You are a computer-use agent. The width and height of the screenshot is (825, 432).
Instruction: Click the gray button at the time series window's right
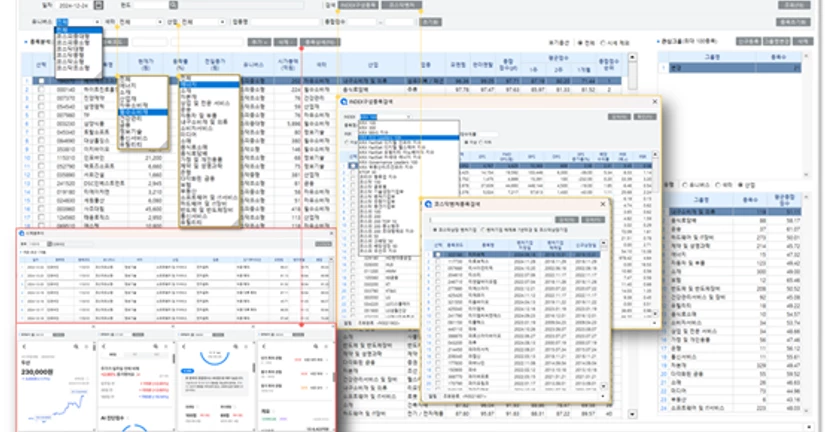click(x=324, y=244)
